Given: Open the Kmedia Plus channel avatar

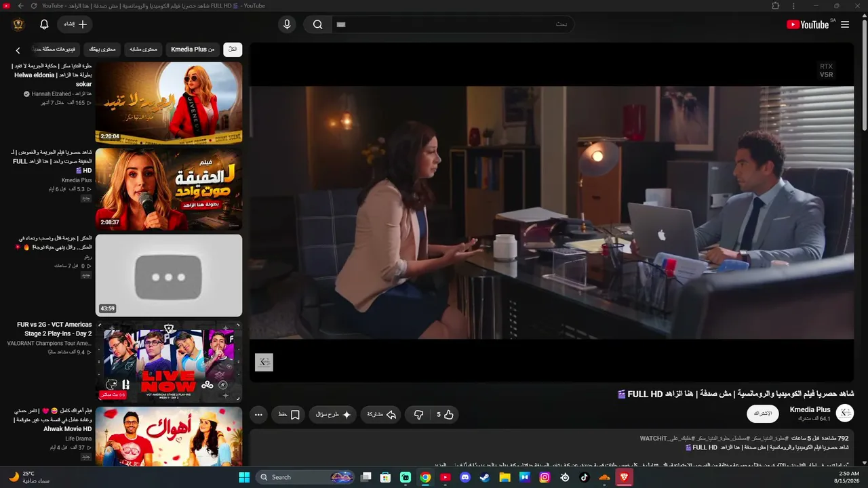Looking at the screenshot, I should (x=845, y=413).
